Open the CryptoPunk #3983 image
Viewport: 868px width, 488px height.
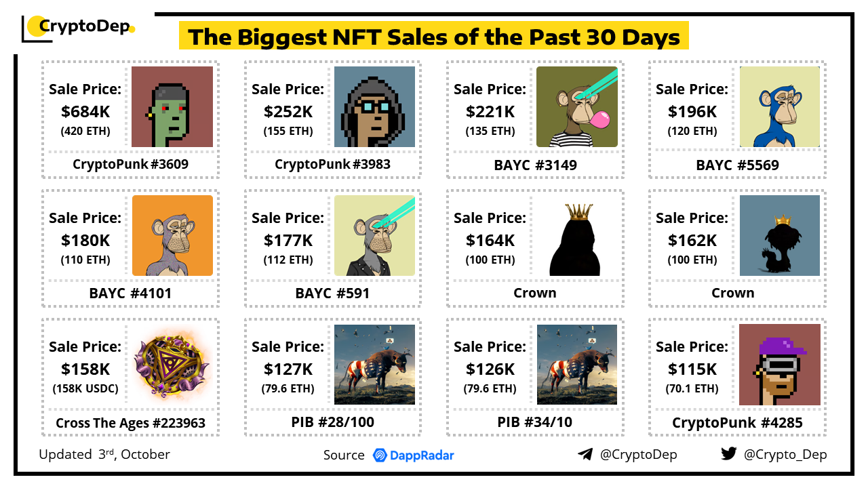(x=374, y=106)
